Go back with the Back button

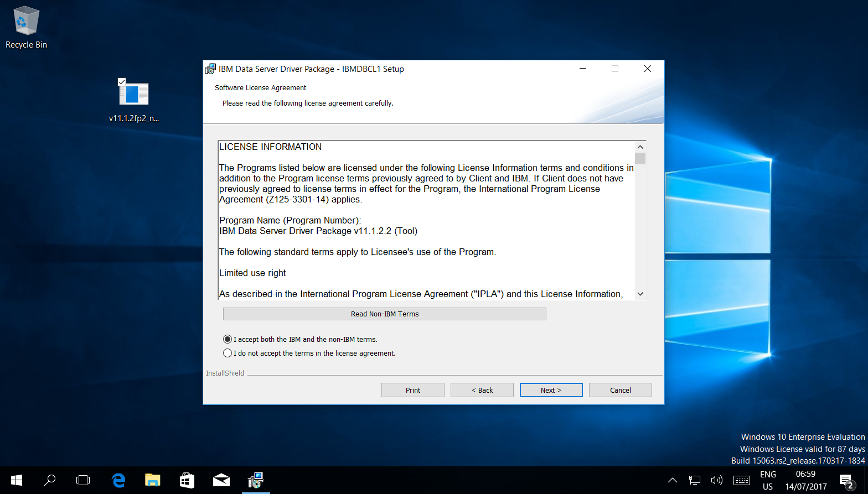point(482,390)
